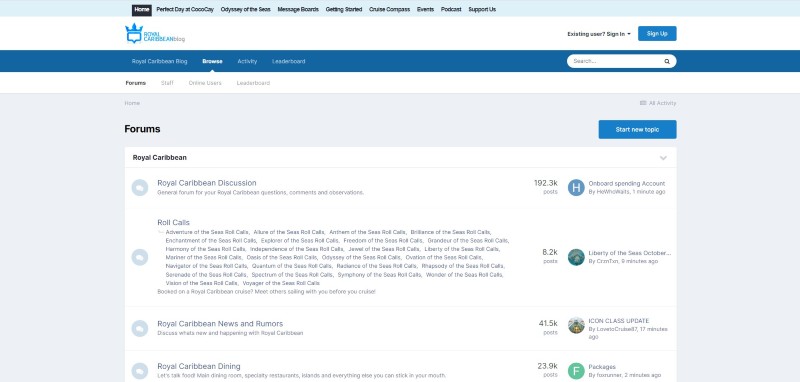The height and width of the screenshot is (382, 800).
Task: Open Royal Caribbean Discussion forum
Action: point(207,183)
